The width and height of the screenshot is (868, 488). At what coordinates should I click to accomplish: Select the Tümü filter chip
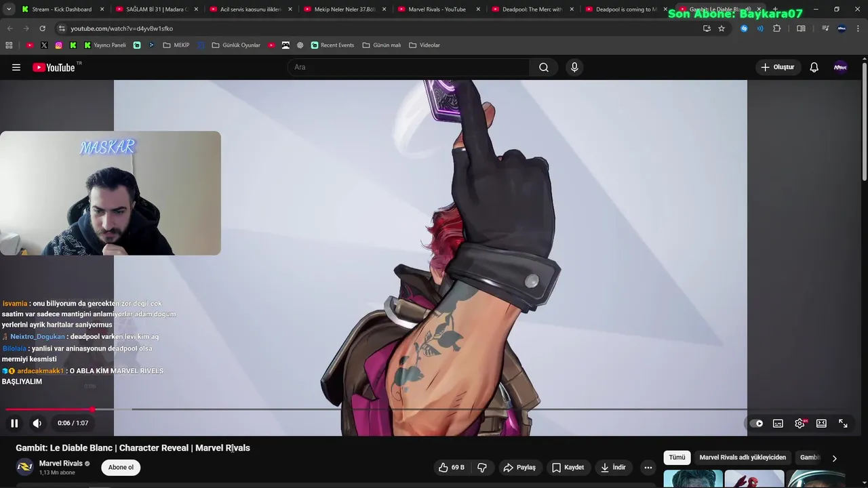click(677, 457)
